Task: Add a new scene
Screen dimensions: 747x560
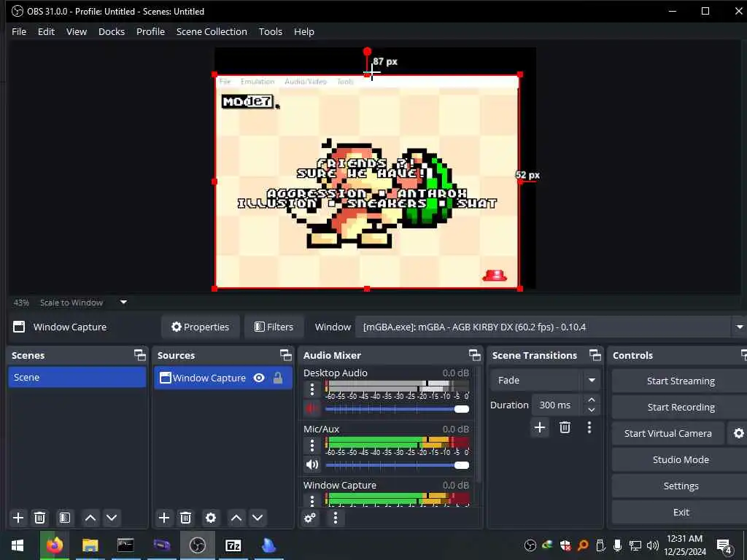Action: 18,518
